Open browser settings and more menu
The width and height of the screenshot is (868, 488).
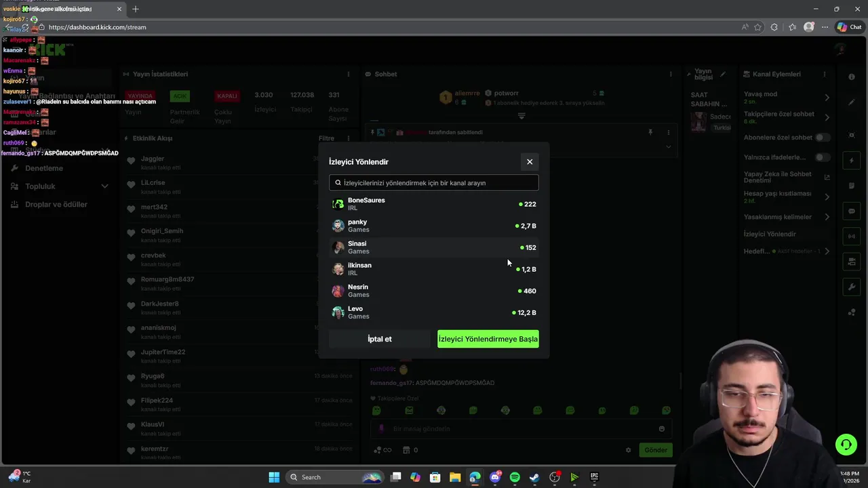coord(825,27)
